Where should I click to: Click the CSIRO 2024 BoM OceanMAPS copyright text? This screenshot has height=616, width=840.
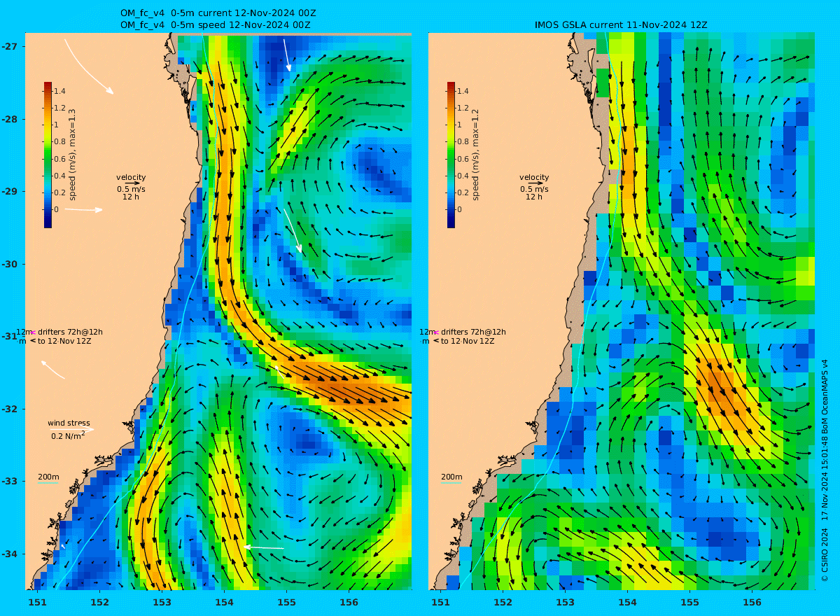(x=825, y=470)
